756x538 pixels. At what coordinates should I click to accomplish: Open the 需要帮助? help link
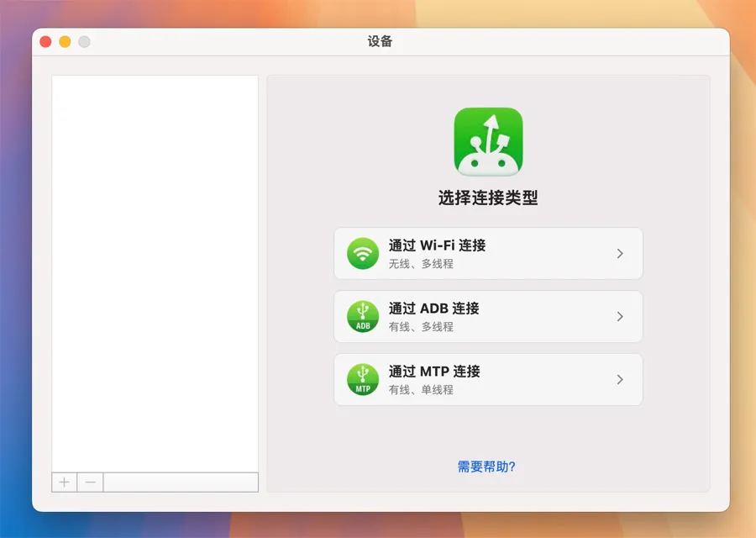coord(486,467)
